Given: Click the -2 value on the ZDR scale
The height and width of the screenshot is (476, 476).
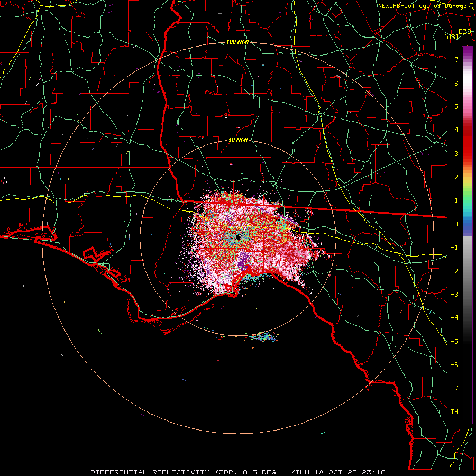Looking at the screenshot, I should point(454,271).
